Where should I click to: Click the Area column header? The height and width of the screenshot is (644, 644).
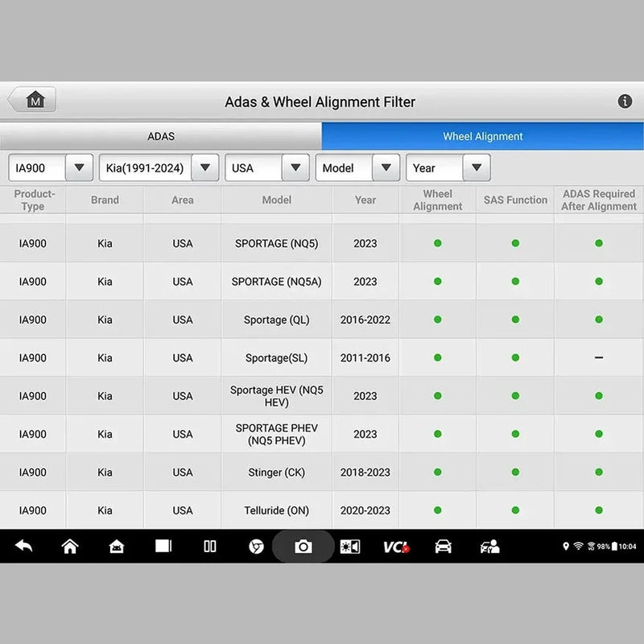pyautogui.click(x=183, y=200)
